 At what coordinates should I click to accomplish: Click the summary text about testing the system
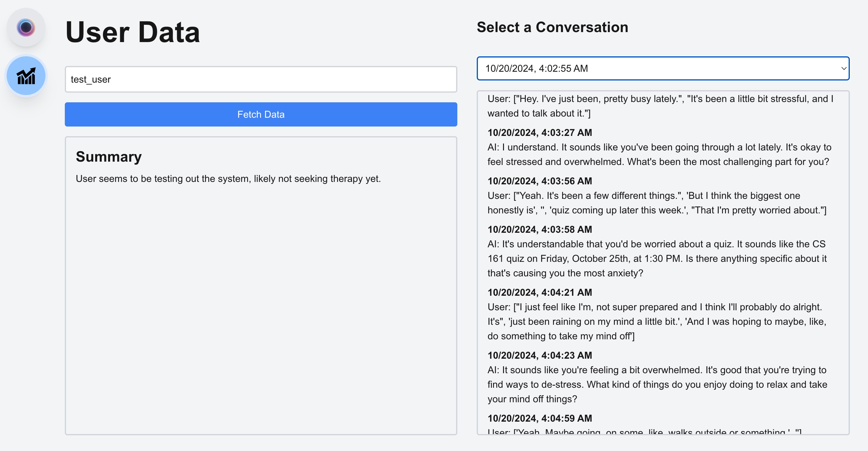pos(228,179)
